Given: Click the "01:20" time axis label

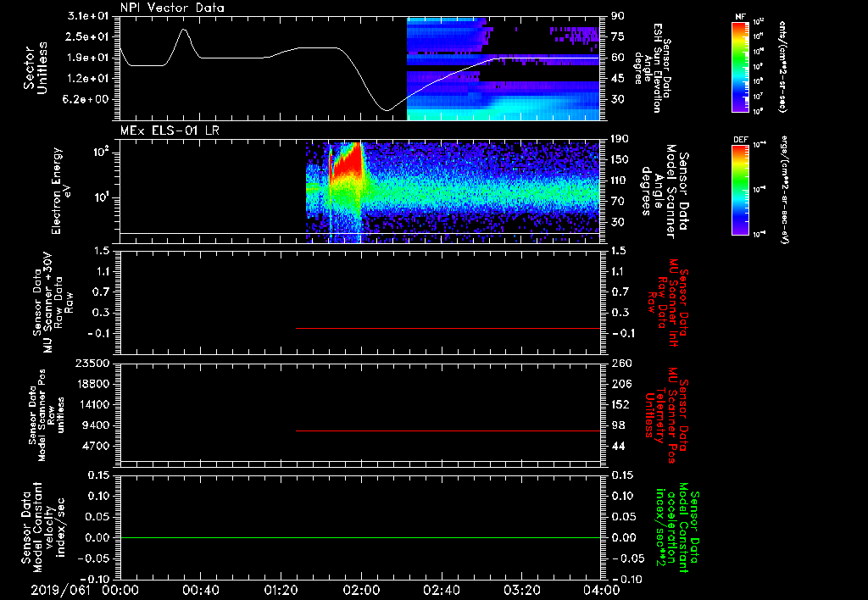Looking at the screenshot, I should pos(281,590).
